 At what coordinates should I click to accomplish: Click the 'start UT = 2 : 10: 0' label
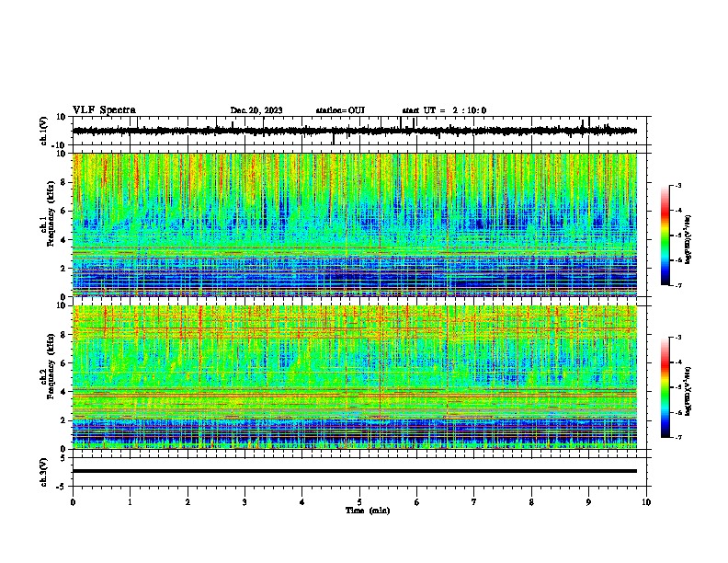[444, 110]
